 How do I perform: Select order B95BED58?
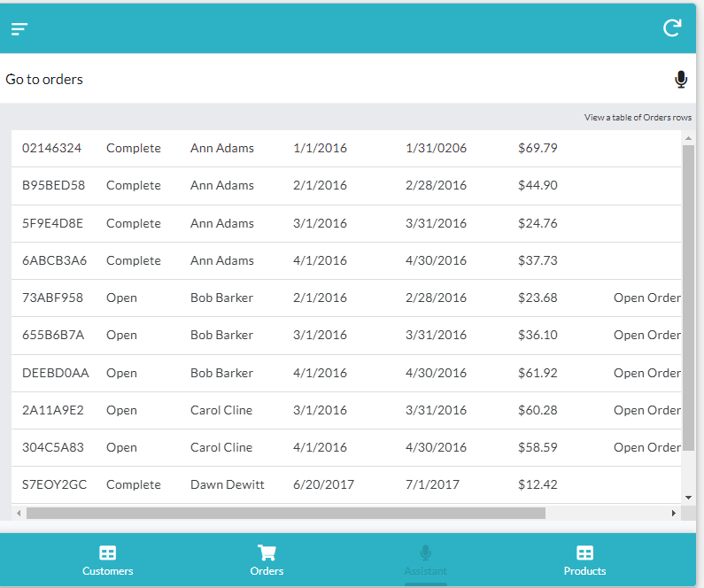pos(53,185)
